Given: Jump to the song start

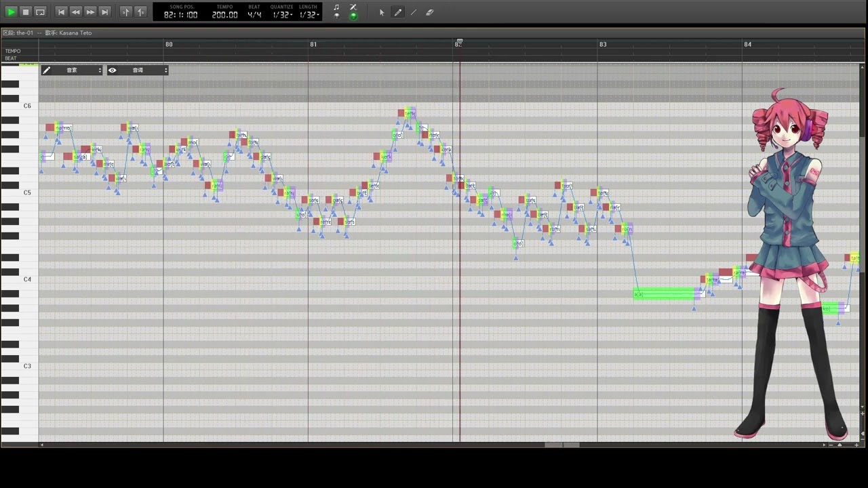Looking at the screenshot, I should (x=61, y=12).
